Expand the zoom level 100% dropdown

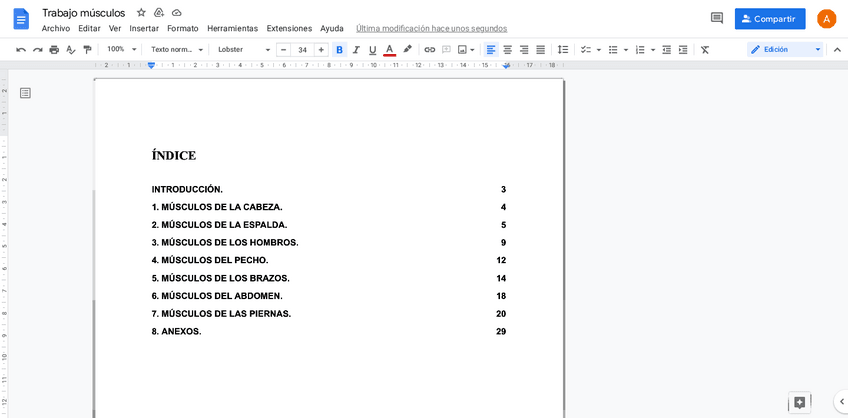coord(120,50)
